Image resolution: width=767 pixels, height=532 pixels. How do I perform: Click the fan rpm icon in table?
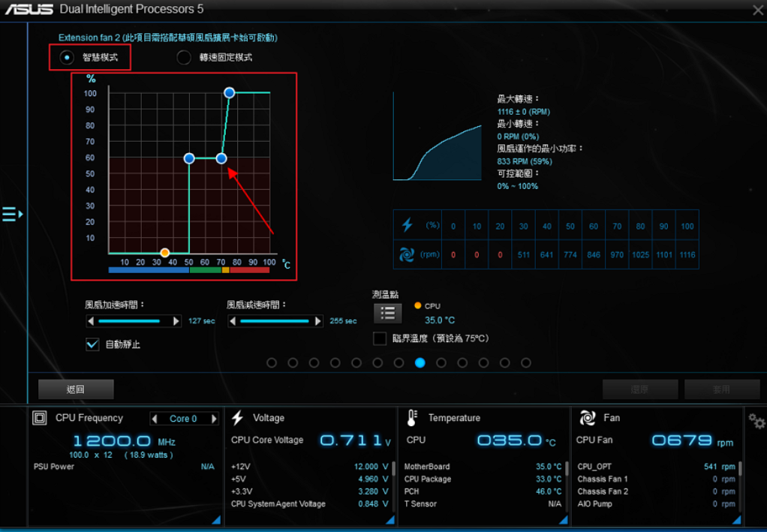pos(407,255)
